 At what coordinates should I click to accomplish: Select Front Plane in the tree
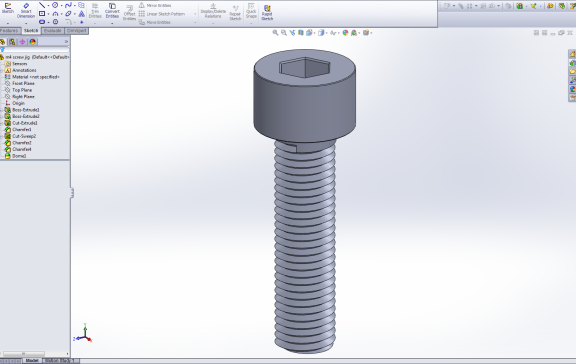point(23,84)
